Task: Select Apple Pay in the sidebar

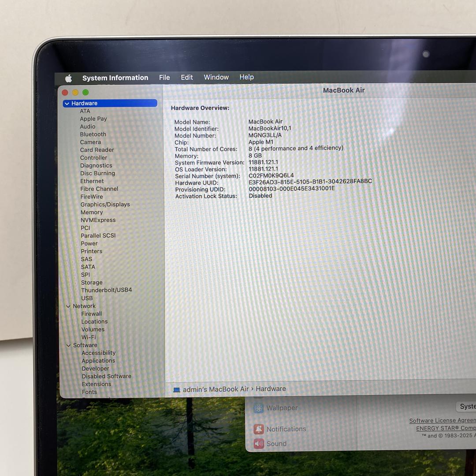Action: [93, 119]
